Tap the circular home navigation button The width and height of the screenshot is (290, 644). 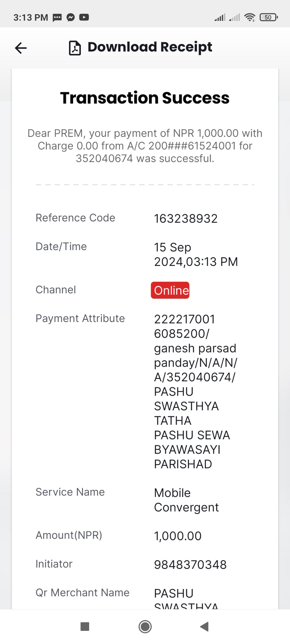[145, 626]
